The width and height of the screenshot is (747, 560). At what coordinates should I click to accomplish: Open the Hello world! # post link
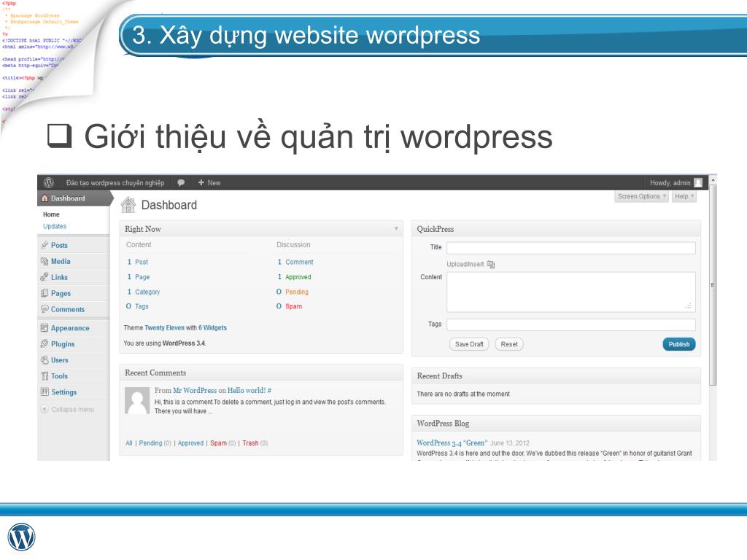(249, 391)
